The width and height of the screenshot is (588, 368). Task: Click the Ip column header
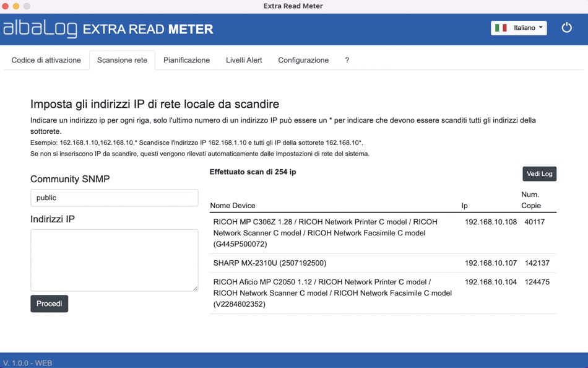pos(464,206)
